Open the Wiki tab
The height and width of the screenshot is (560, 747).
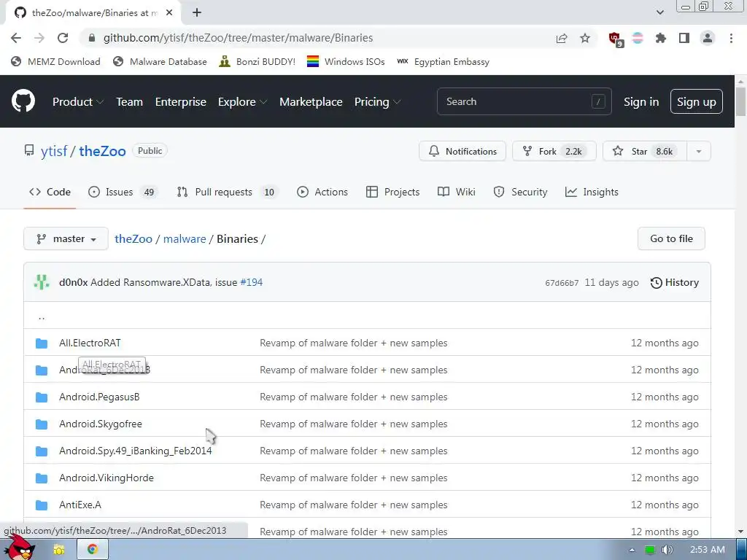(x=456, y=192)
